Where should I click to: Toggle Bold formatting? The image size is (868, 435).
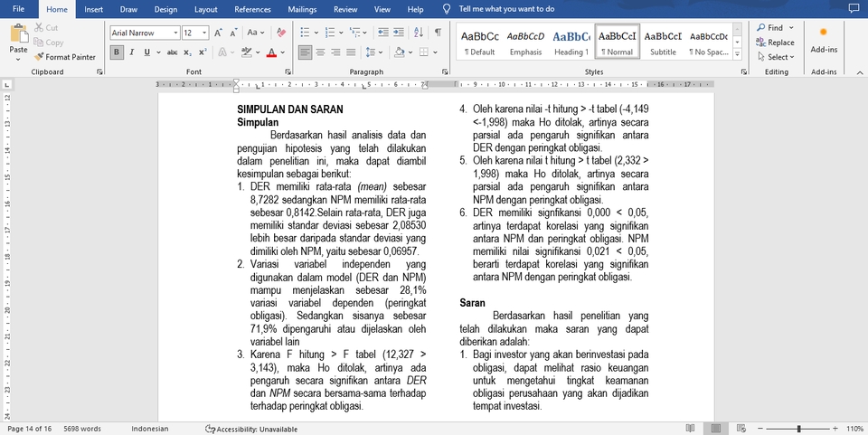click(117, 52)
